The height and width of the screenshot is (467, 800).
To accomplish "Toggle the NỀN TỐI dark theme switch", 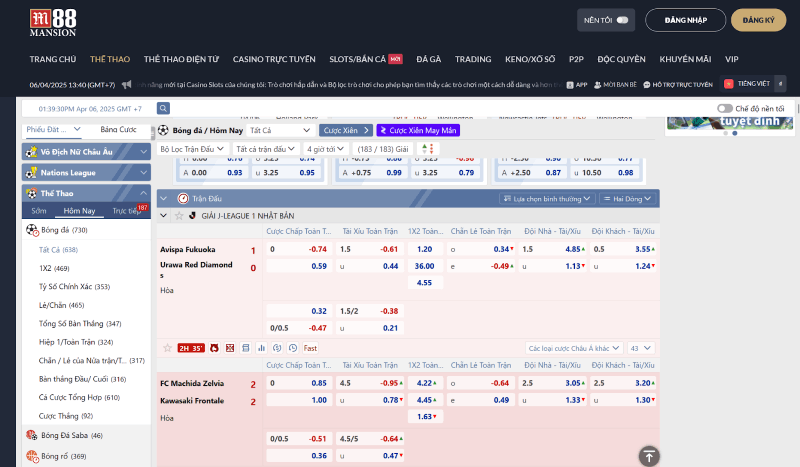I will (622, 20).
